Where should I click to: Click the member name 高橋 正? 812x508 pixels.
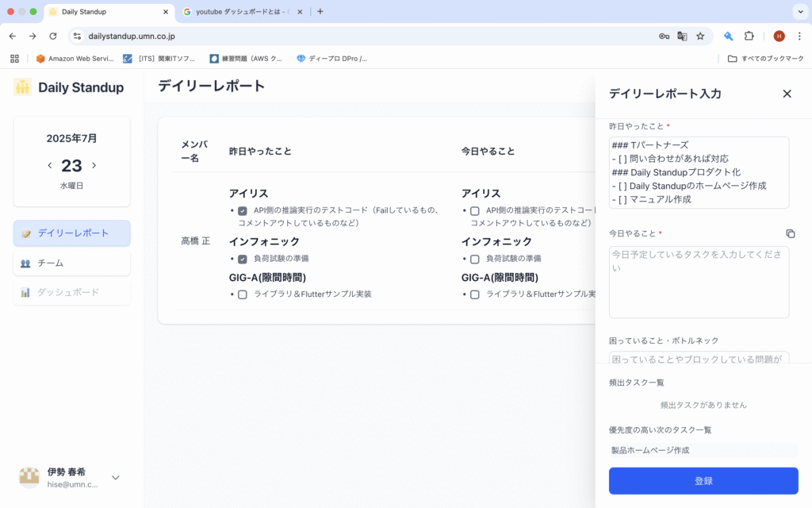coord(195,241)
